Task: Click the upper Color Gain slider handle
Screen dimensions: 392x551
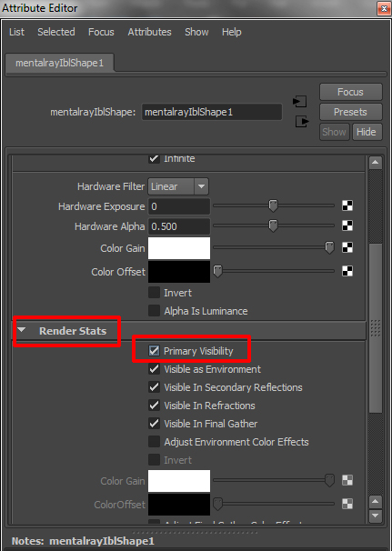Action: pyautogui.click(x=329, y=247)
